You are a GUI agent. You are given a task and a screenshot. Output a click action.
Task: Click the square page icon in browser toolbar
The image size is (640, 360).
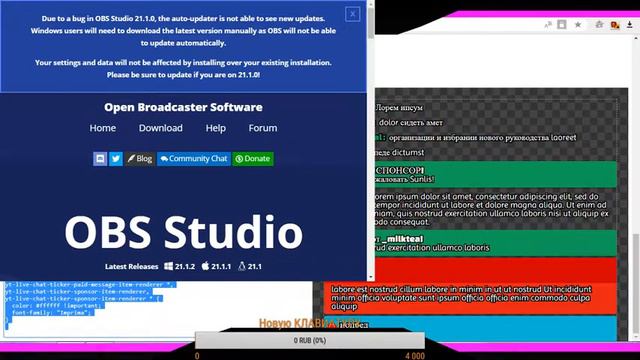coord(562,24)
